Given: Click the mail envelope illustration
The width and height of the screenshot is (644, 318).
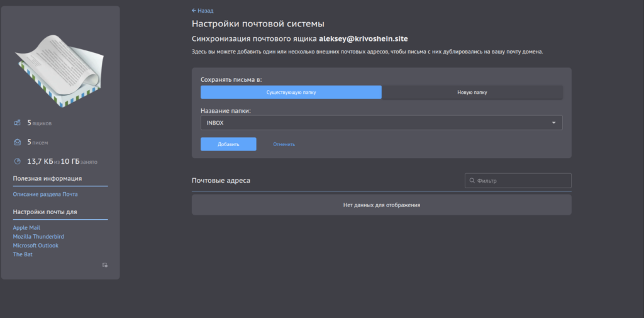Looking at the screenshot, I should tap(60, 71).
